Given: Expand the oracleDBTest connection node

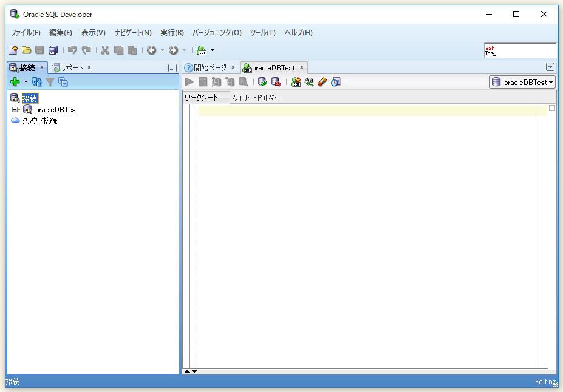Looking at the screenshot, I should pyautogui.click(x=15, y=109).
